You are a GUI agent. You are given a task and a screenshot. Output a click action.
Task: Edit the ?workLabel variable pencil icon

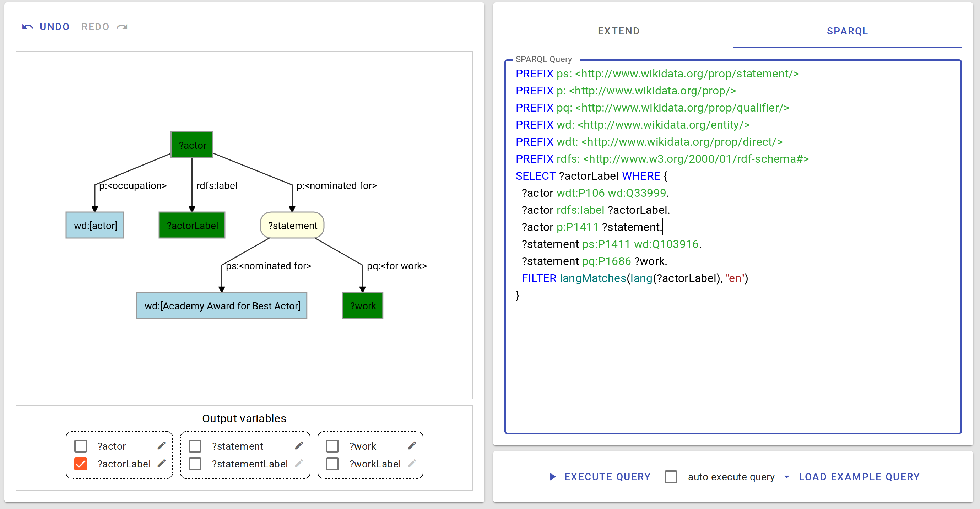(412, 463)
